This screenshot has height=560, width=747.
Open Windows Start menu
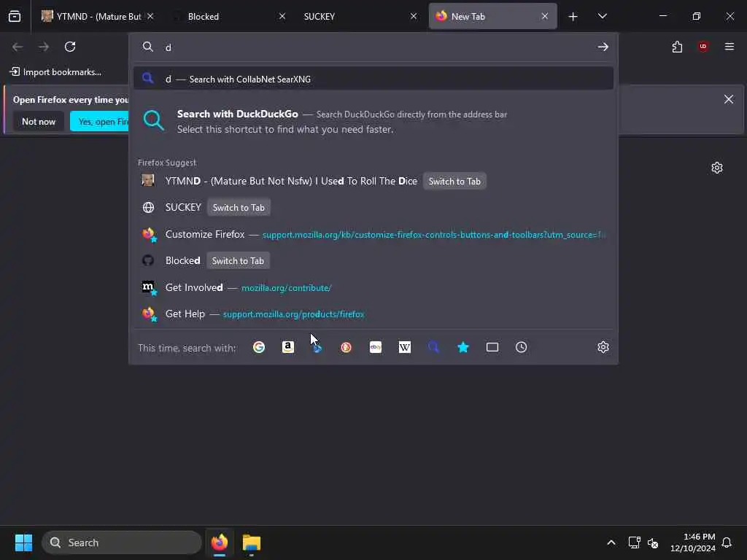click(23, 542)
